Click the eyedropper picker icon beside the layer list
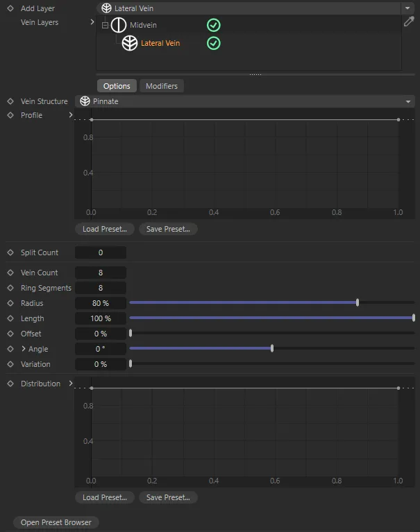420x532 pixels. tap(409, 22)
